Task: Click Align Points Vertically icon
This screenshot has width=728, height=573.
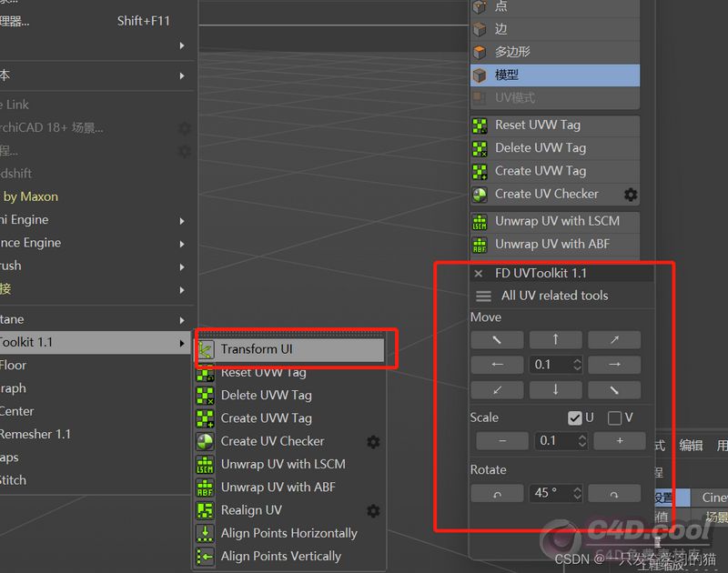Action: click(206, 557)
